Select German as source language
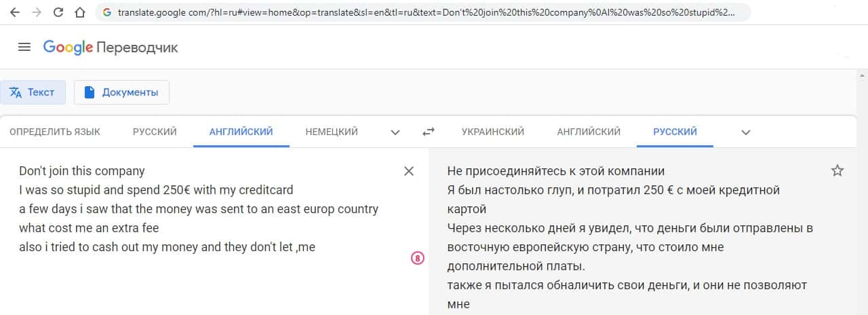 point(332,132)
